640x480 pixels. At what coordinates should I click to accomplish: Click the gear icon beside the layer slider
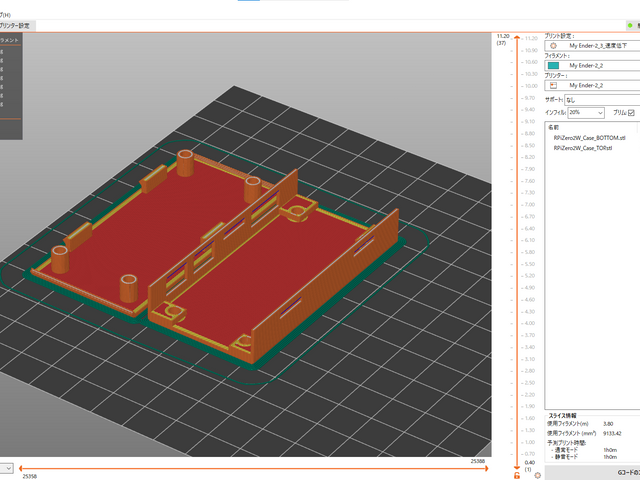tap(537, 475)
